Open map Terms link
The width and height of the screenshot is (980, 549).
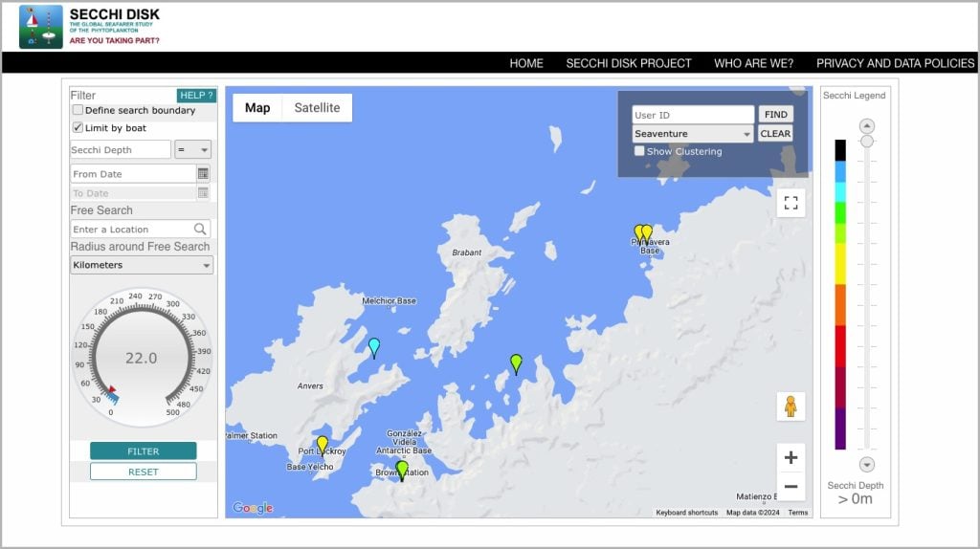(x=797, y=513)
